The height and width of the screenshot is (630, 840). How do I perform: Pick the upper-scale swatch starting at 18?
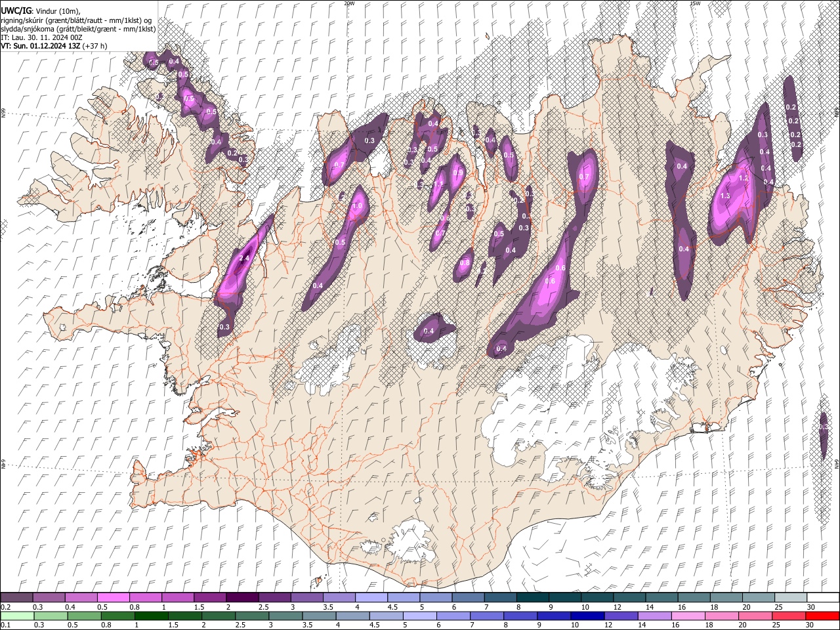(x=725, y=598)
